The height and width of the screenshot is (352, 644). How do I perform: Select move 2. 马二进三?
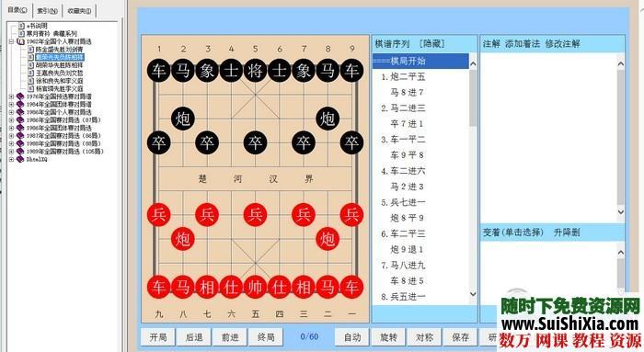click(x=403, y=108)
